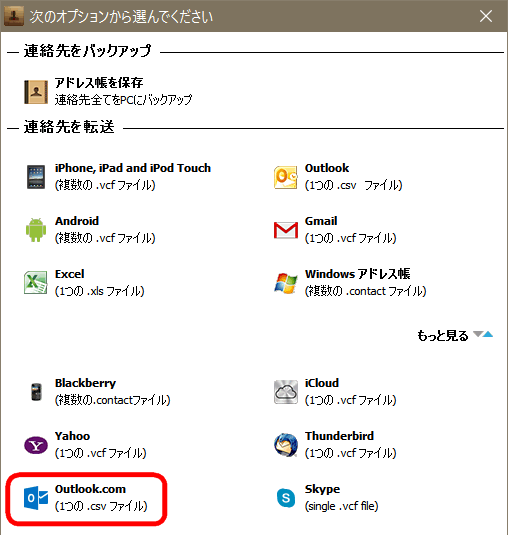This screenshot has width=508, height=535.
Task: Click (1つの .xls ファイル) text
Action: 100,291
